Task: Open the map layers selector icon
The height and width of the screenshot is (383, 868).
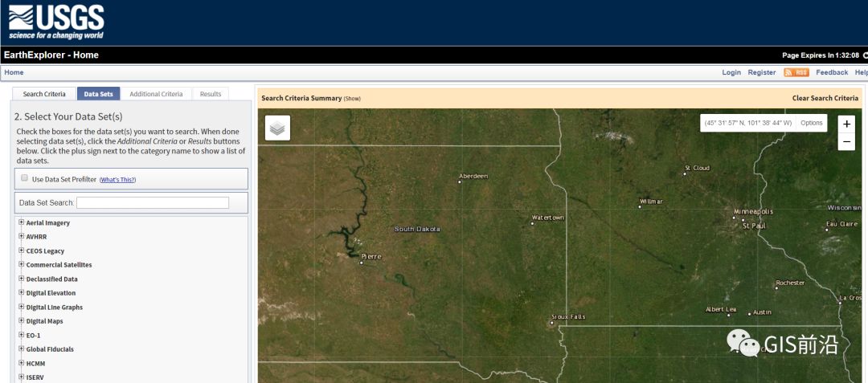Action: tap(277, 128)
